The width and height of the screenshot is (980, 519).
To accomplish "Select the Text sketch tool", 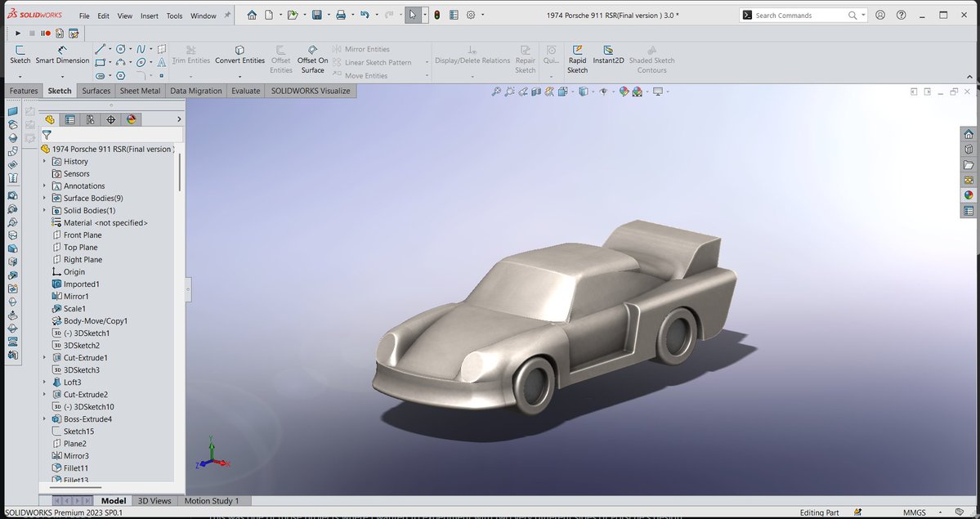I will tap(161, 62).
